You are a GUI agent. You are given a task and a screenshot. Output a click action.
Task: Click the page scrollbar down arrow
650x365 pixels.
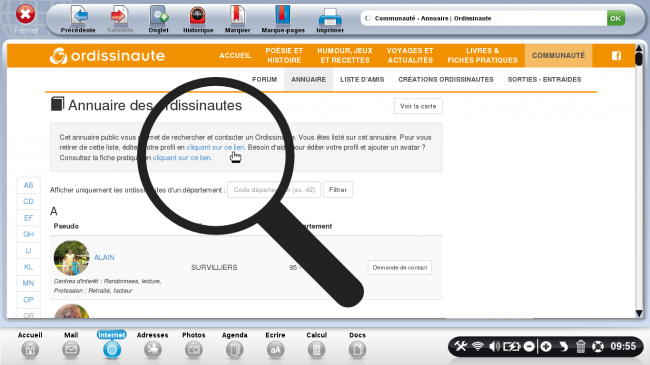coord(639,314)
